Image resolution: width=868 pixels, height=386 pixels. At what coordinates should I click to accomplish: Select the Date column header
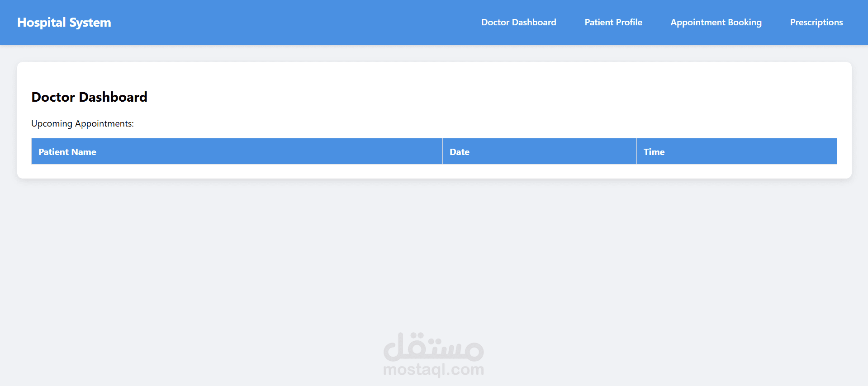click(x=540, y=151)
